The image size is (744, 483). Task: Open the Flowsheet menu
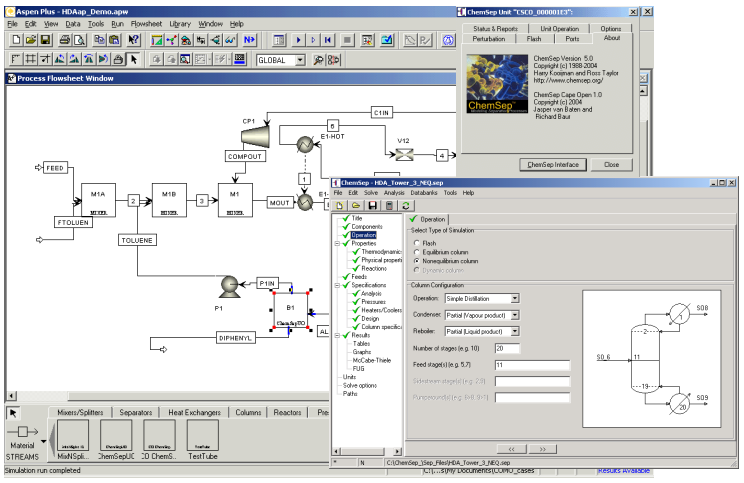(x=146, y=24)
